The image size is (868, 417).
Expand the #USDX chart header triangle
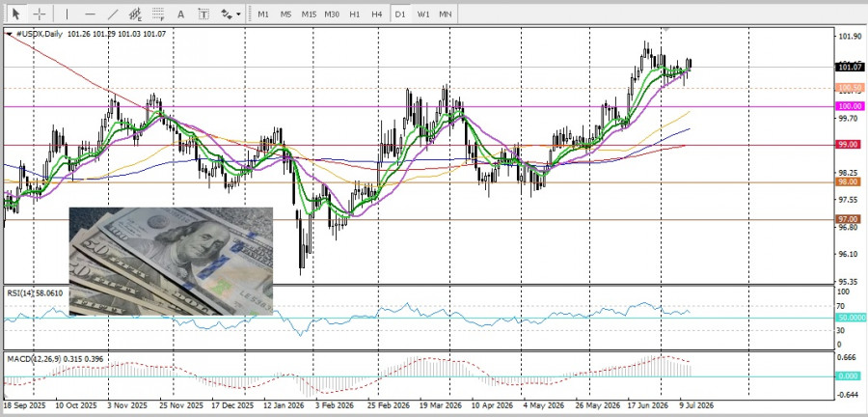[x=9, y=34]
